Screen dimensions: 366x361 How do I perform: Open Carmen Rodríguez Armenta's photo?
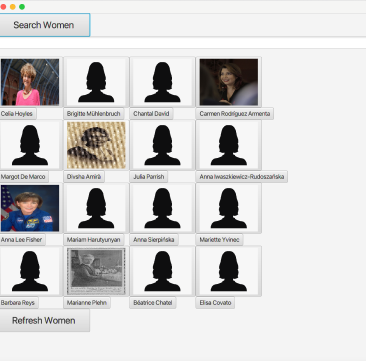[x=229, y=82]
